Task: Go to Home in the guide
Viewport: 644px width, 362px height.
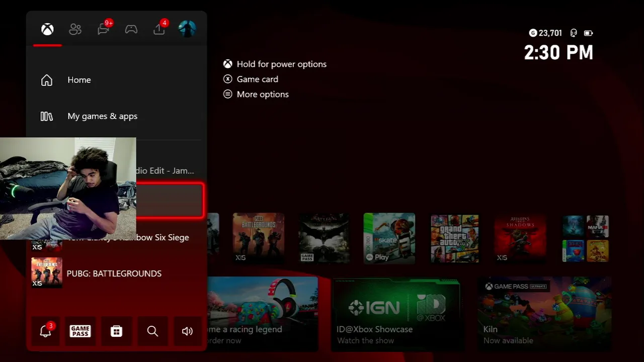Action: tap(117, 80)
